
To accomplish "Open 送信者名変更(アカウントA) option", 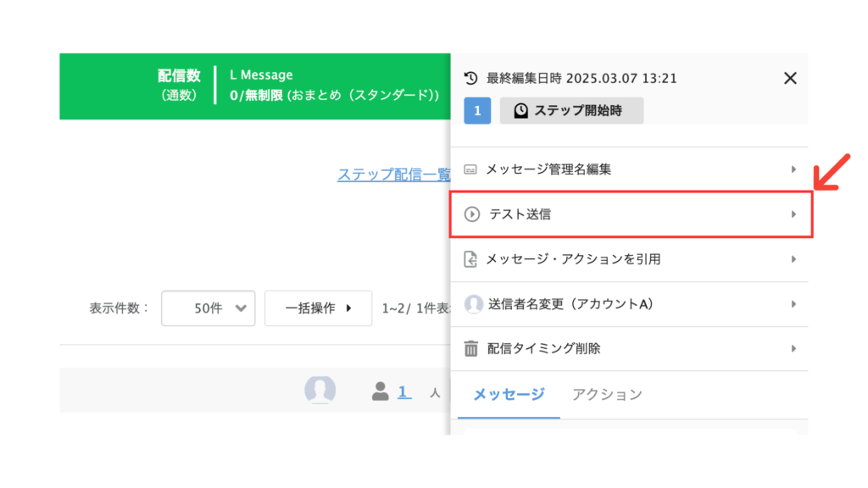I will [x=630, y=304].
